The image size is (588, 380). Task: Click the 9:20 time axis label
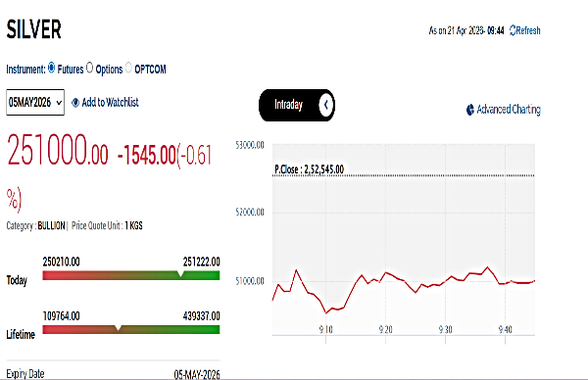[385, 329]
